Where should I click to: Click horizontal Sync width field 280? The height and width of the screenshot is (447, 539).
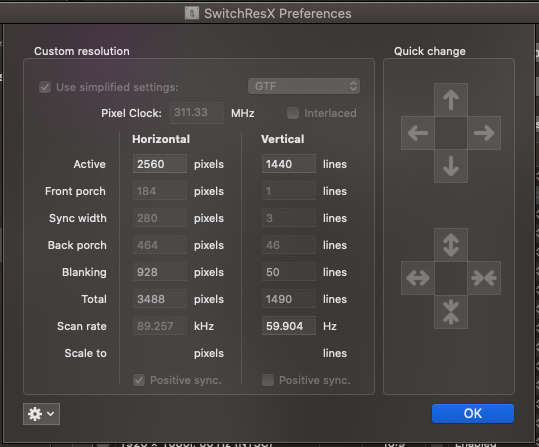tap(160, 218)
